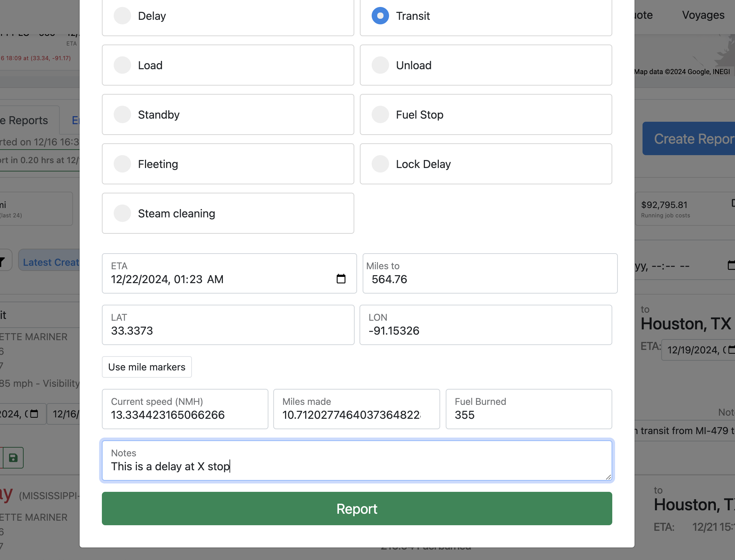Click the Miles to input field
This screenshot has width=735, height=560.
[490, 279]
